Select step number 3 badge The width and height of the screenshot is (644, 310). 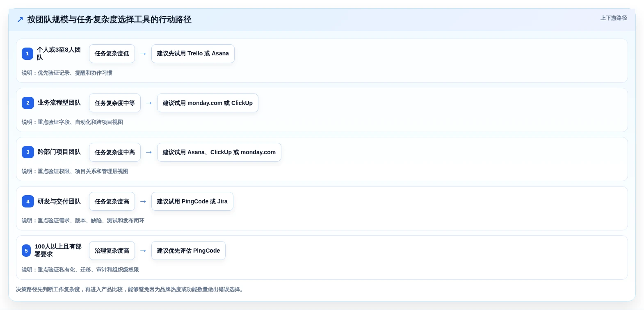[x=28, y=152]
